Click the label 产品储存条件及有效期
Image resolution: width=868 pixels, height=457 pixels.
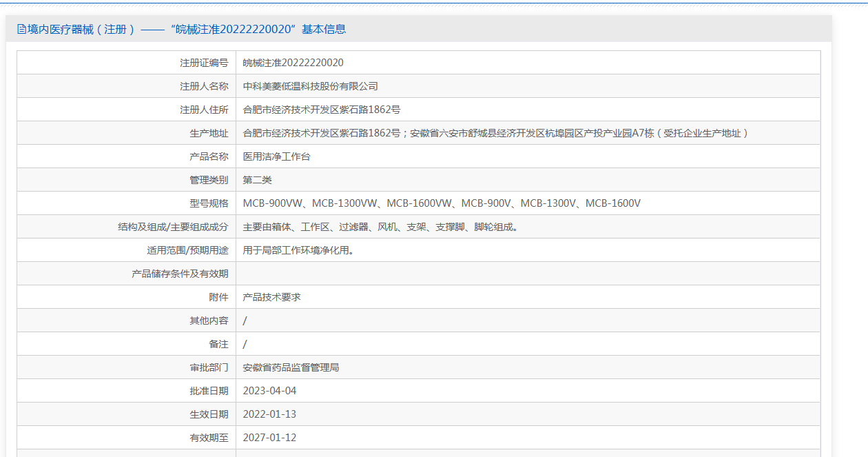coord(180,274)
